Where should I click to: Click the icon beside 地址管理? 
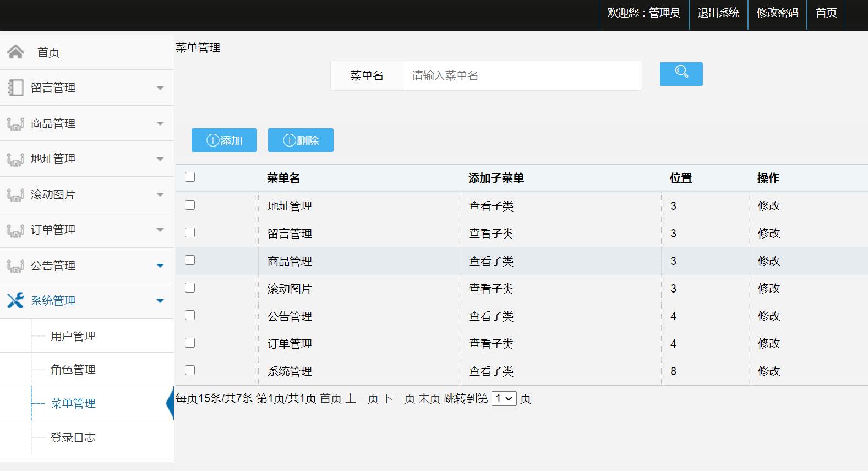tap(15, 159)
